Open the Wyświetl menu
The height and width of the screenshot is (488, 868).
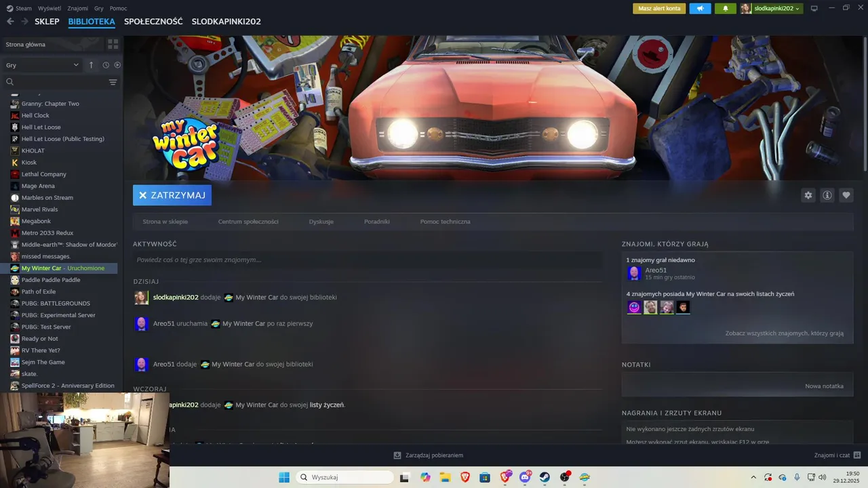[50, 8]
